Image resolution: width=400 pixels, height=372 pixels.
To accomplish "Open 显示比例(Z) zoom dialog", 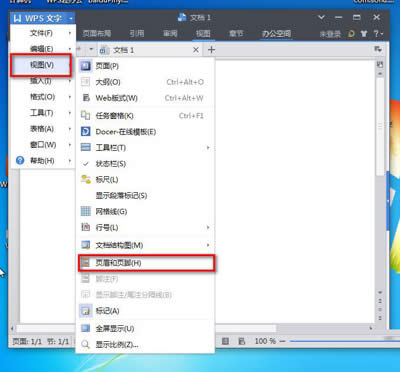I will (145, 345).
